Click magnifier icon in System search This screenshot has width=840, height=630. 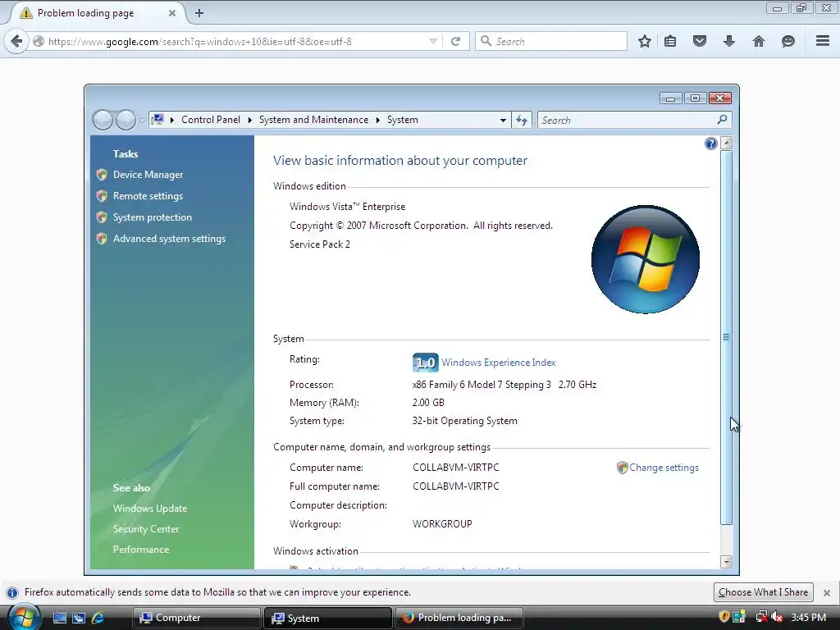coord(722,120)
